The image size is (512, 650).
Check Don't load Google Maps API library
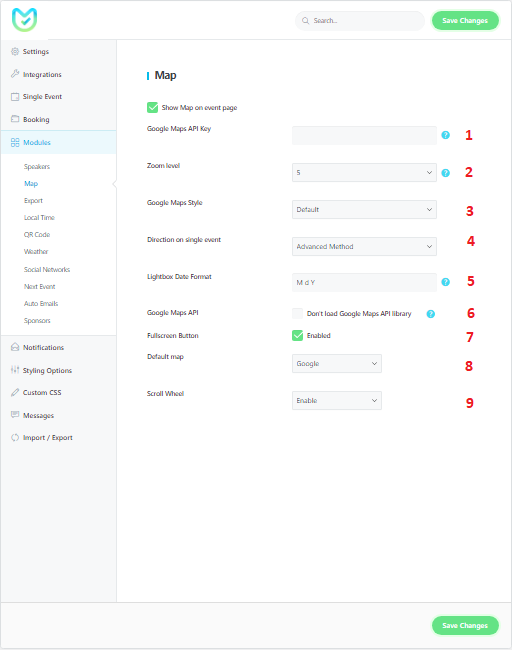click(297, 313)
